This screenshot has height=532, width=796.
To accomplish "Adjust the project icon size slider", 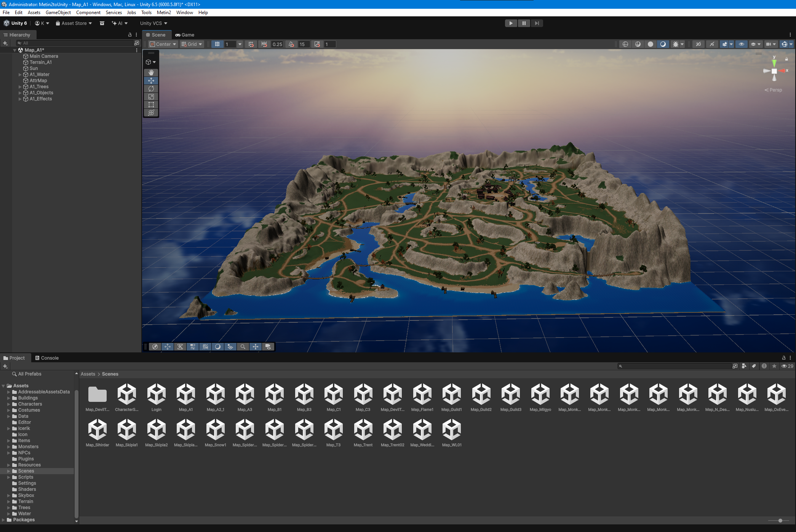I will [780, 521].
